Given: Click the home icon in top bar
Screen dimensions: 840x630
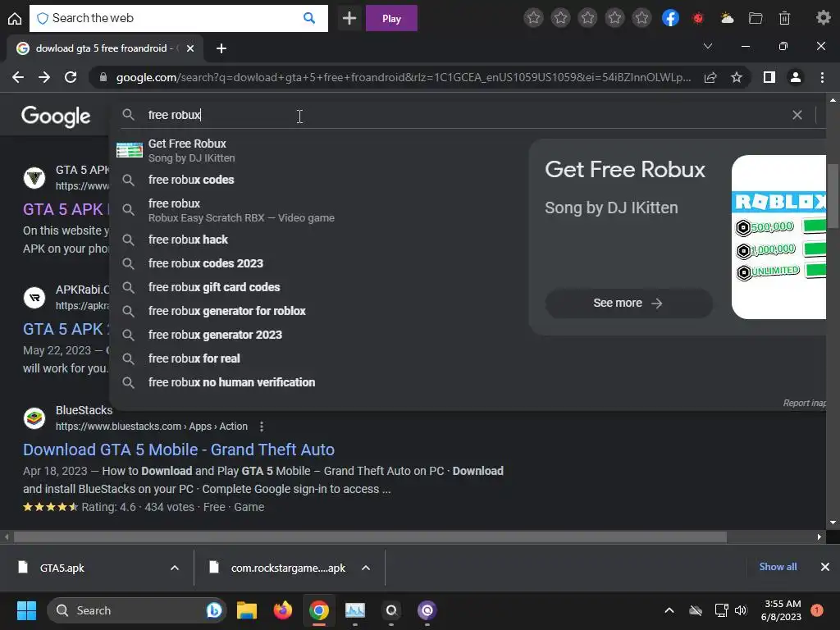Looking at the screenshot, I should click(x=15, y=19).
